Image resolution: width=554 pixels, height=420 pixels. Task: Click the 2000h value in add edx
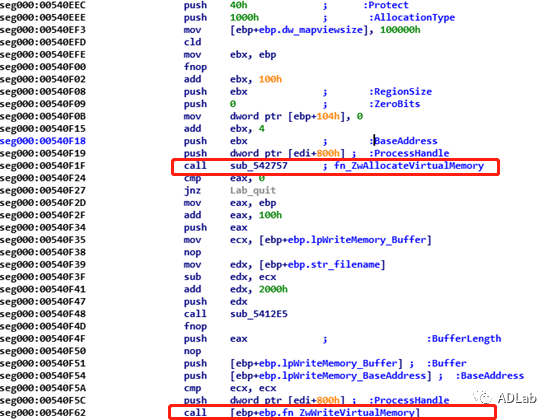pos(273,289)
